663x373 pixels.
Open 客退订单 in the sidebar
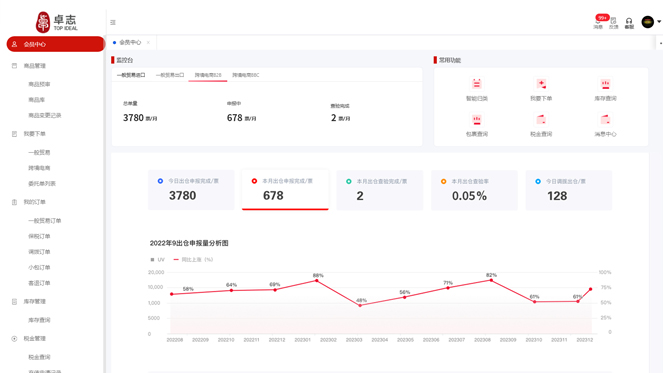[39, 283]
